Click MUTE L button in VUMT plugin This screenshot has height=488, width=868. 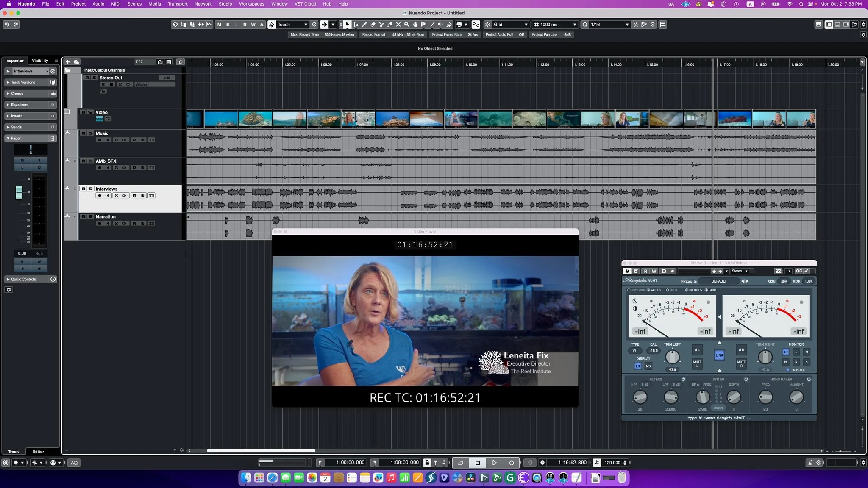697,363
